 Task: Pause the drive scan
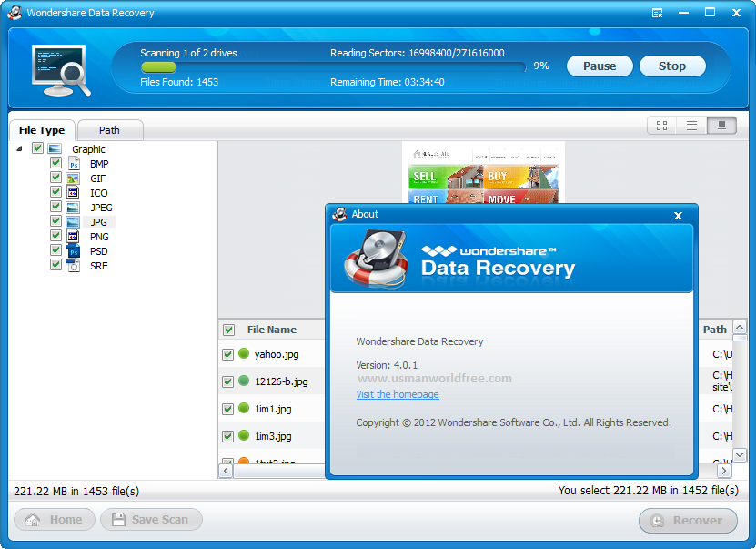pyautogui.click(x=600, y=66)
